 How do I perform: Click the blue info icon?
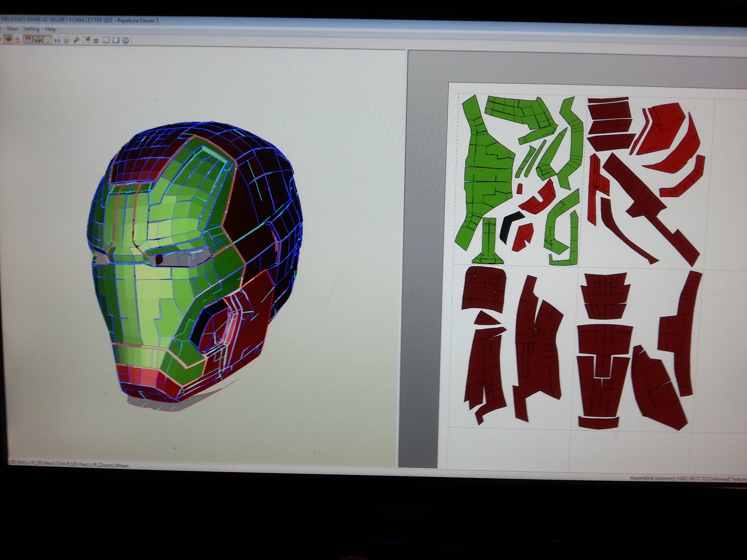coord(126,40)
